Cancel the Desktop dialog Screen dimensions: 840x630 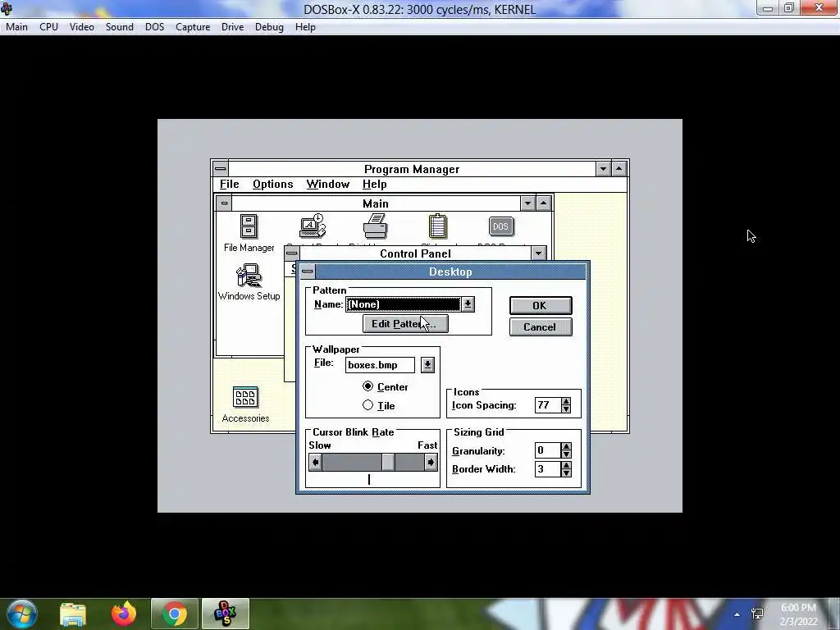click(x=541, y=326)
